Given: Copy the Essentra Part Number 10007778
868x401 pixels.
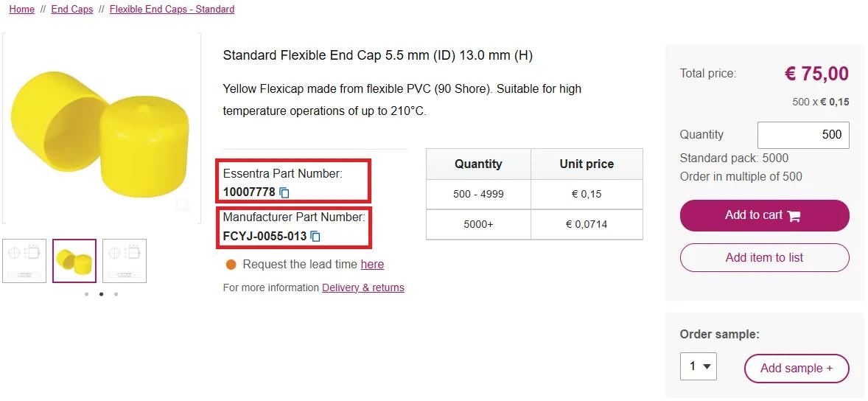Looking at the screenshot, I should 284,192.
